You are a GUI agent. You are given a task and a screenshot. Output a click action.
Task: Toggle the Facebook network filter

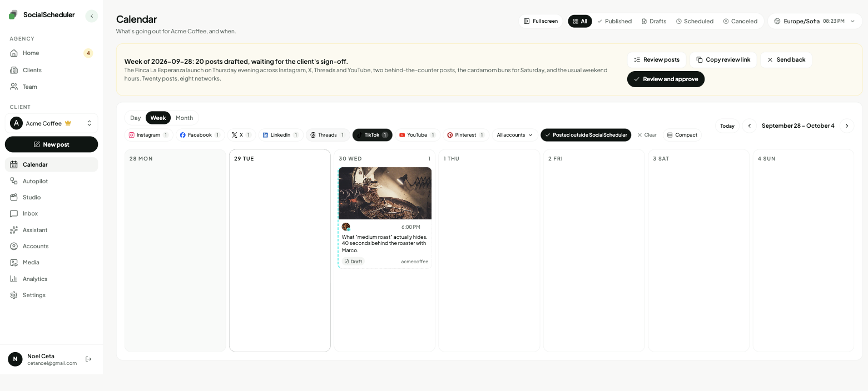pyautogui.click(x=200, y=135)
